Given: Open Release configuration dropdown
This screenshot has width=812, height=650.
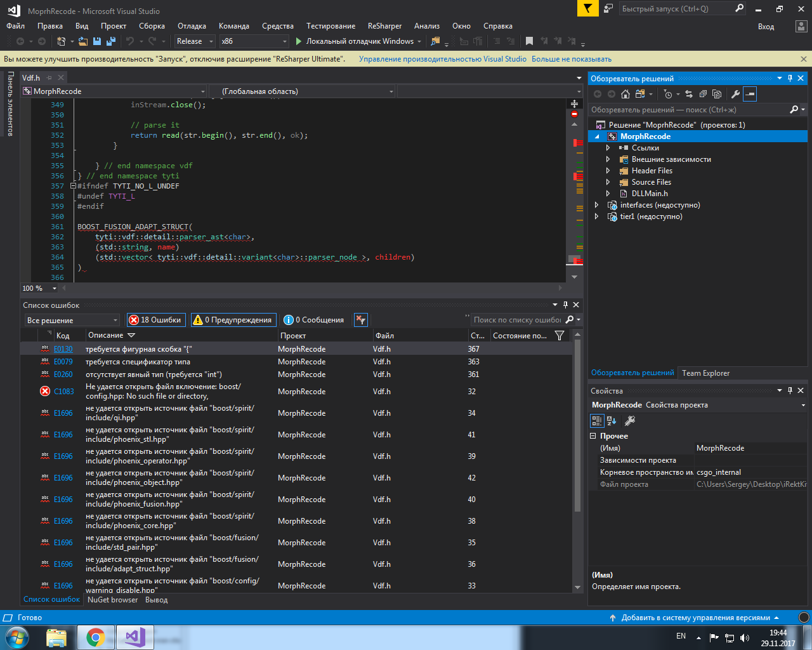Looking at the screenshot, I should 210,41.
